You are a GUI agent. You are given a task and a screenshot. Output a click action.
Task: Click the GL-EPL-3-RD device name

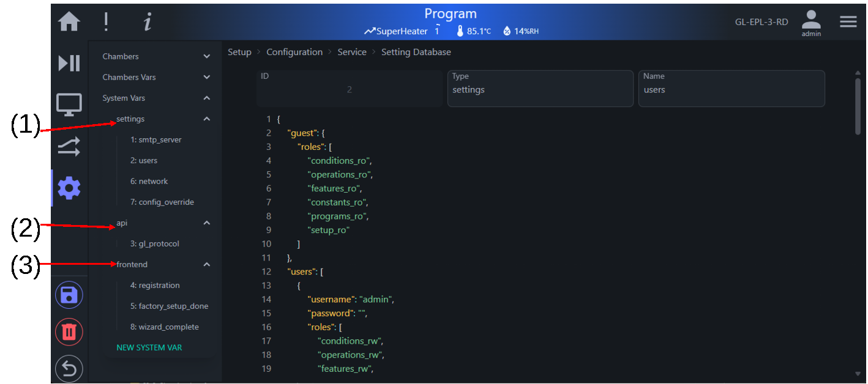pyautogui.click(x=761, y=22)
